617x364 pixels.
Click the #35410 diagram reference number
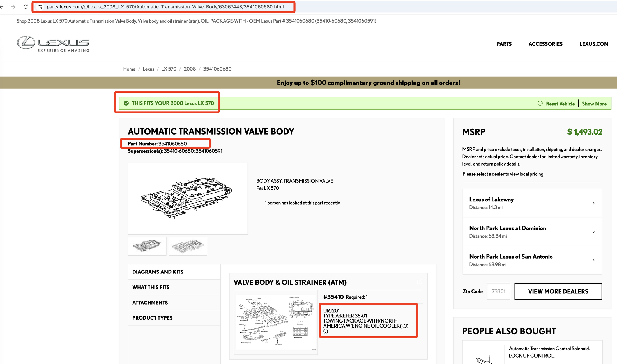coord(333,297)
